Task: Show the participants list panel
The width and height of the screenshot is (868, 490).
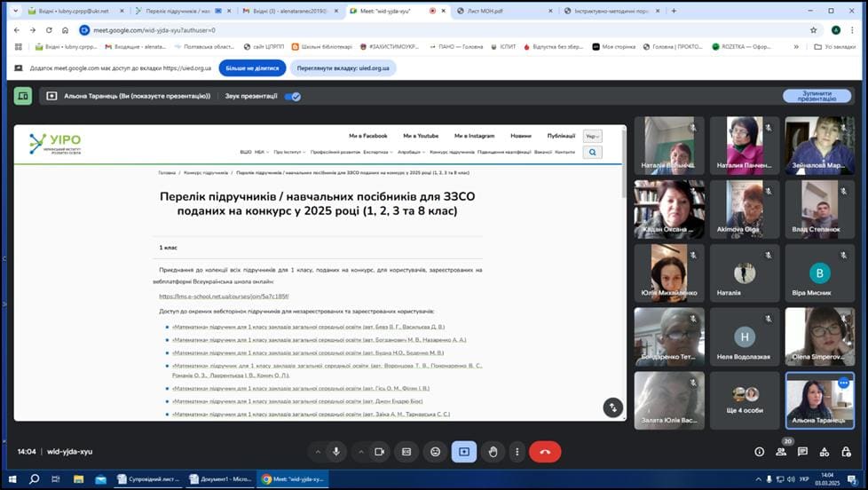Action: coord(781,452)
